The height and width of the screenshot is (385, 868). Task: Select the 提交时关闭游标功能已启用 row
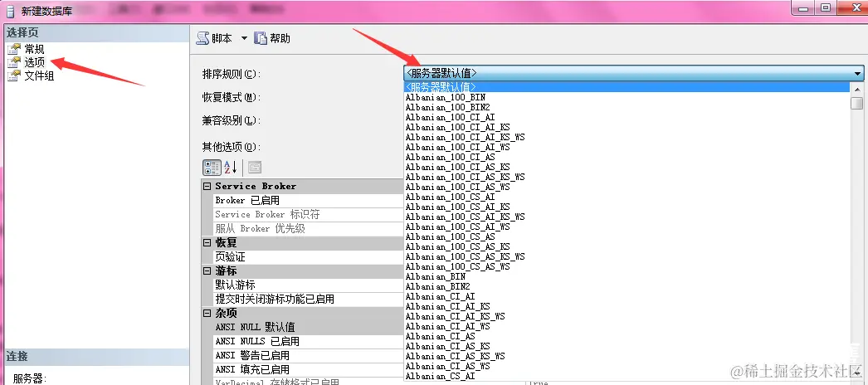pyautogui.click(x=309, y=300)
